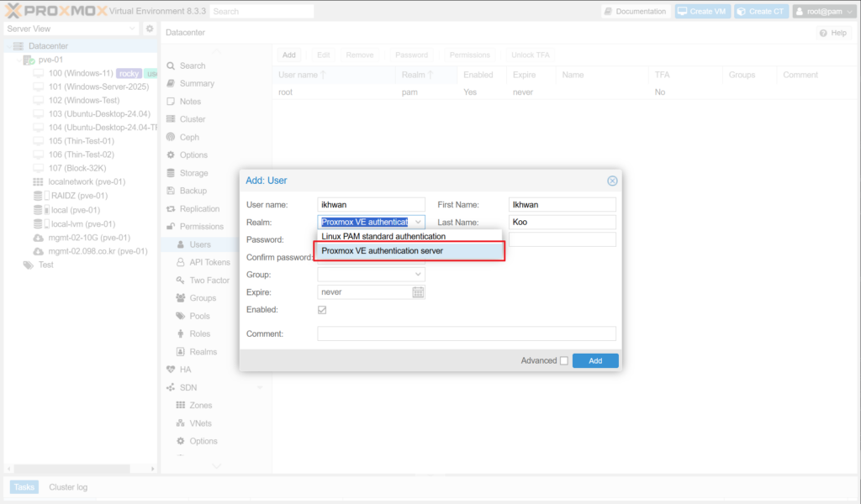Open the Group dropdown
The image size is (861, 504).
tap(418, 275)
